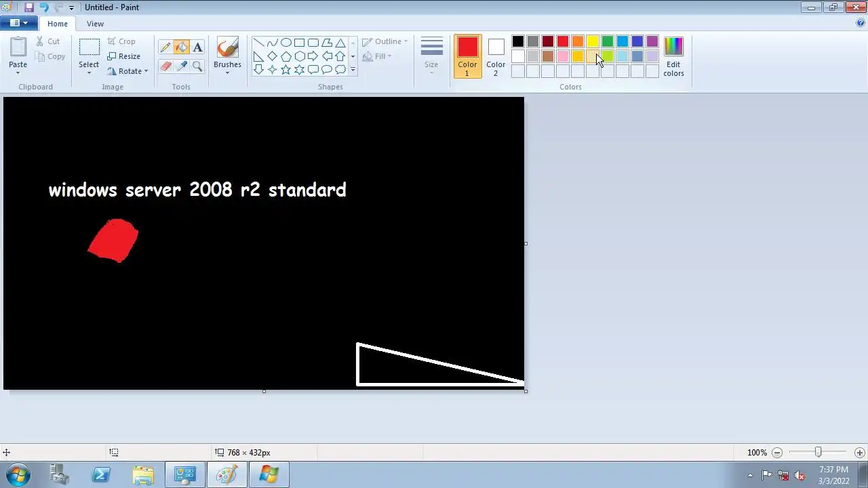Open Windows PowerShell from the taskbar
868x488 pixels.
[101, 474]
